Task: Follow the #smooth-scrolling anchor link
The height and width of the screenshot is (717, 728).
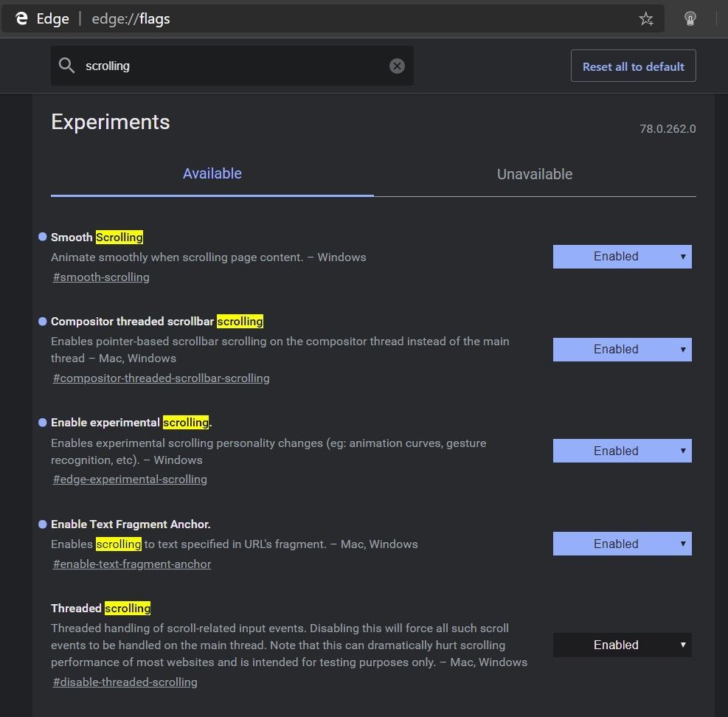Action: pos(101,277)
